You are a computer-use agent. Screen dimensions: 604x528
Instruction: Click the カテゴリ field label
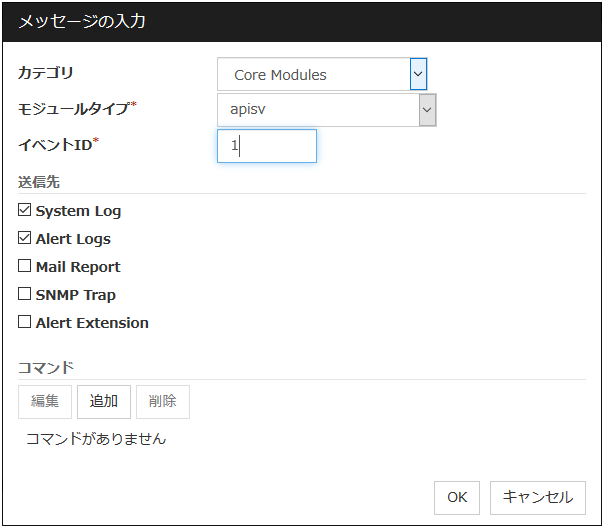[46, 73]
